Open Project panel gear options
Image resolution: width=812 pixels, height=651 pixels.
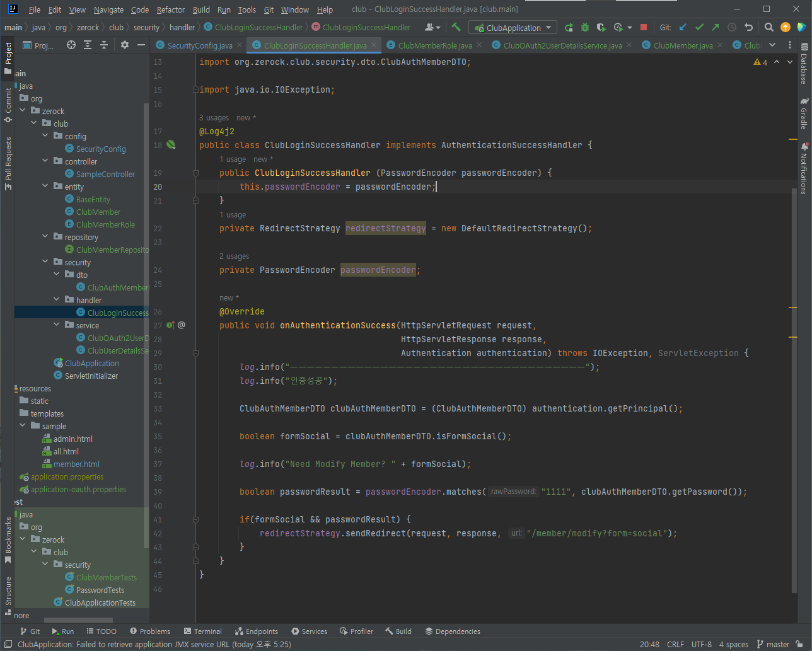tap(125, 45)
